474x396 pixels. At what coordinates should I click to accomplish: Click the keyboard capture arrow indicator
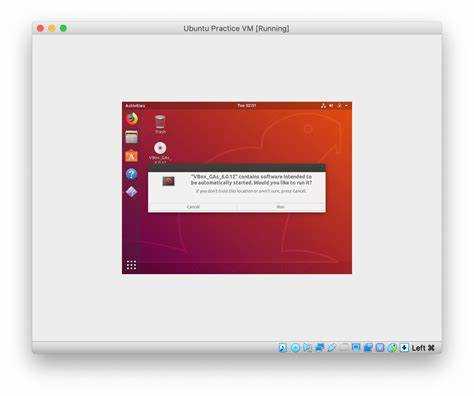click(x=404, y=348)
